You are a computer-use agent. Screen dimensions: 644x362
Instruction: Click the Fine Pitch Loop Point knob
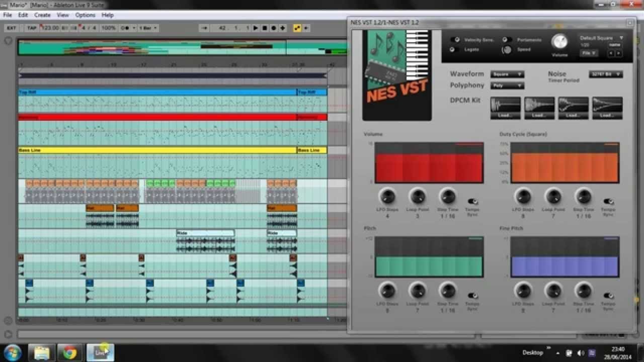[553, 290]
